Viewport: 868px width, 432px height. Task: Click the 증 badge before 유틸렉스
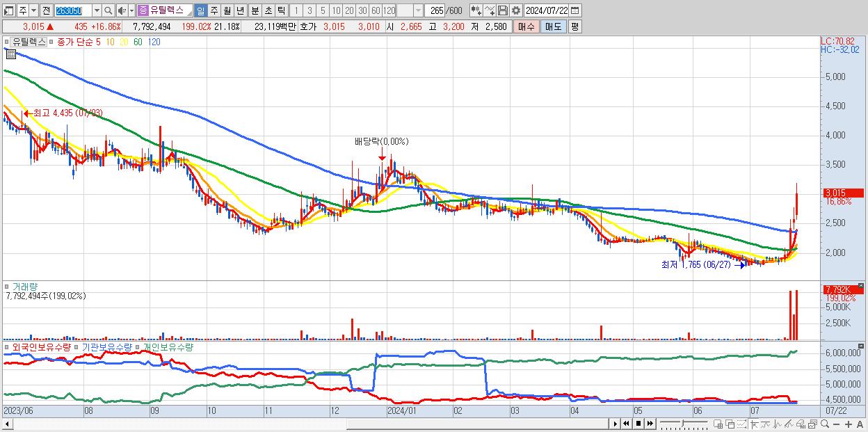click(143, 10)
